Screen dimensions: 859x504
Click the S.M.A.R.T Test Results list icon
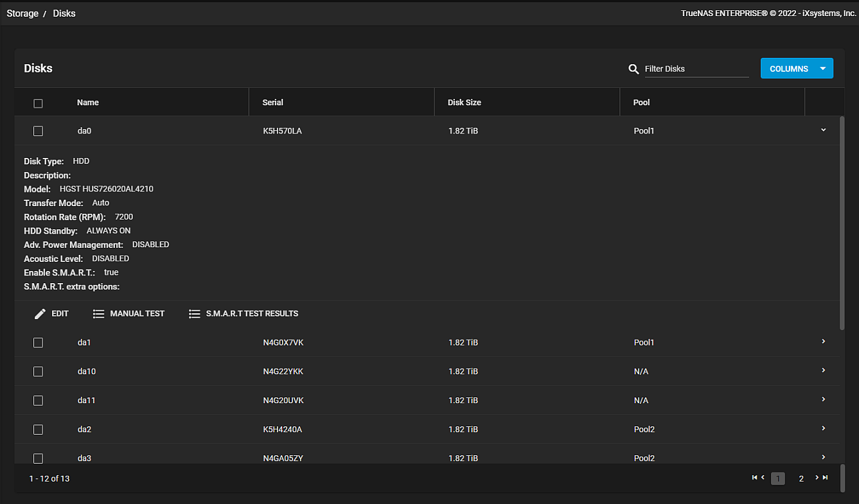point(194,314)
